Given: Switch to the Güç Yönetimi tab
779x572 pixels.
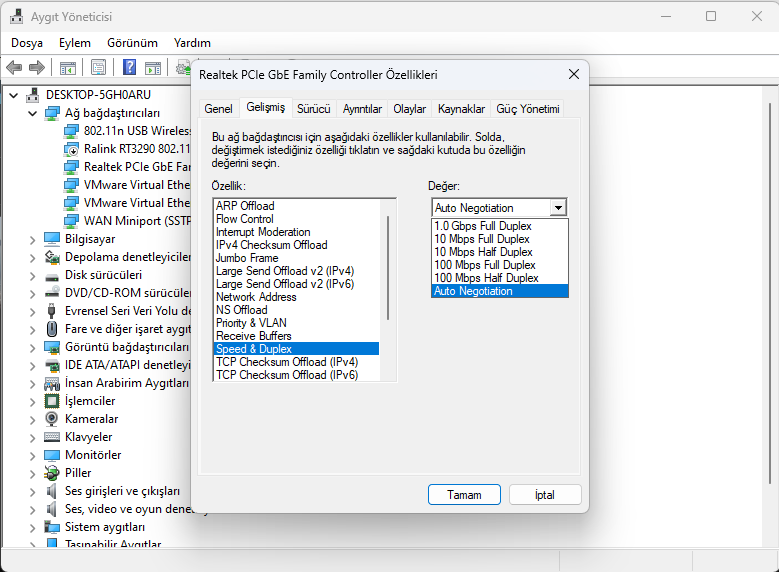Looking at the screenshot, I should pyautogui.click(x=528, y=109).
